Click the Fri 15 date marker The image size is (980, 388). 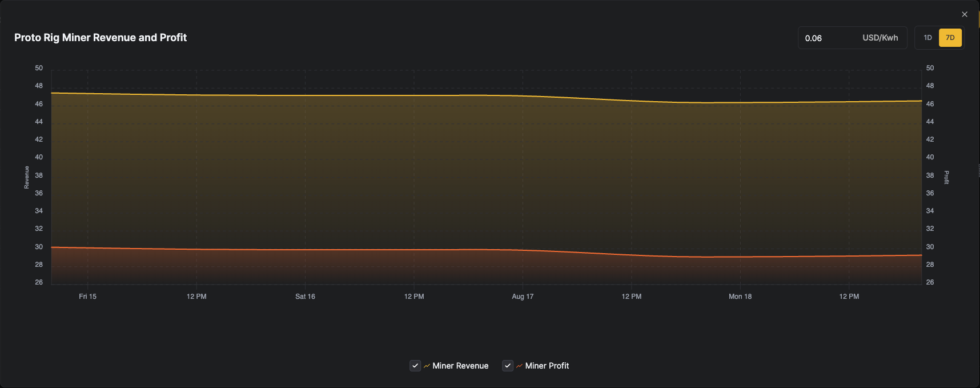click(87, 297)
